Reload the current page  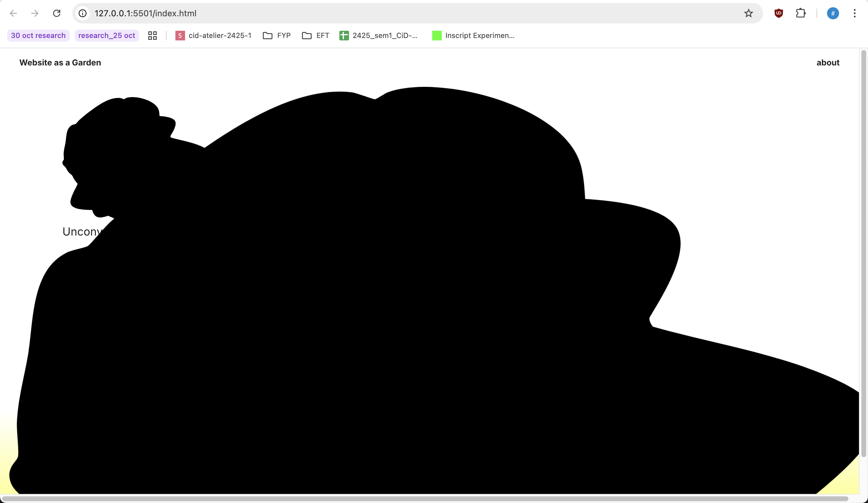pos(57,14)
